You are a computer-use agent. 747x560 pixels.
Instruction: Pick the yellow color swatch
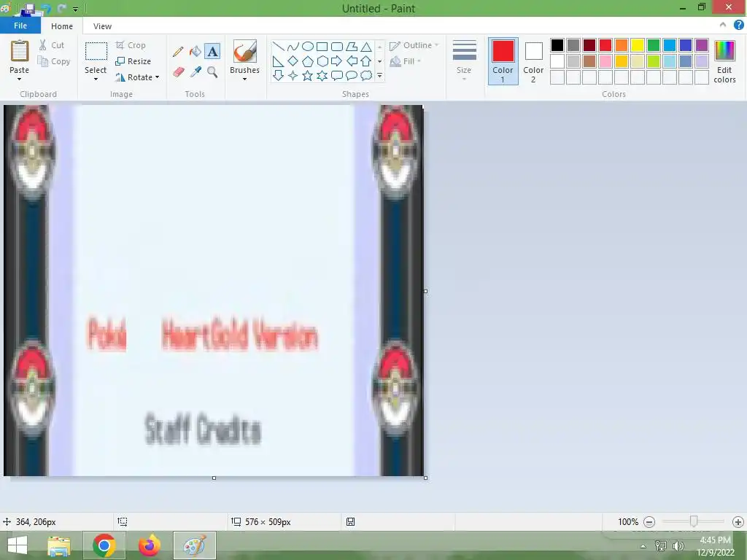pos(638,45)
